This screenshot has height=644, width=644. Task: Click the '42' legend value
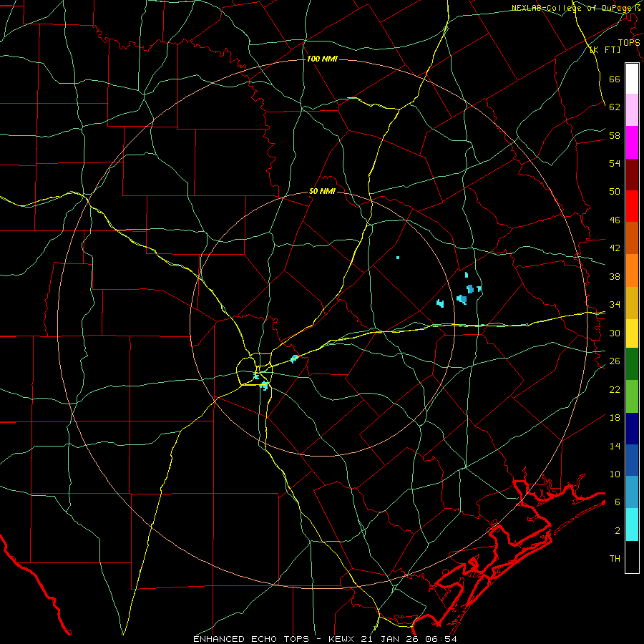point(615,248)
